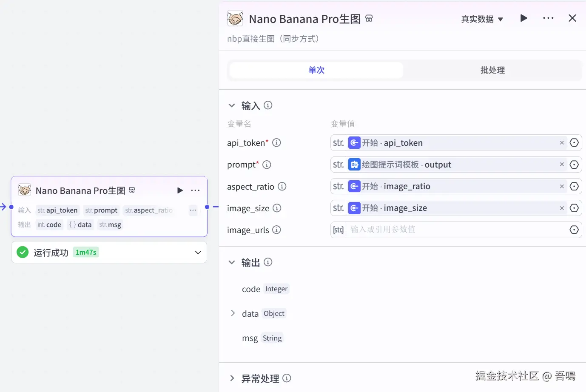The height and width of the screenshot is (392, 586).
Task: Show info for image_size variable
Action: pyautogui.click(x=277, y=208)
